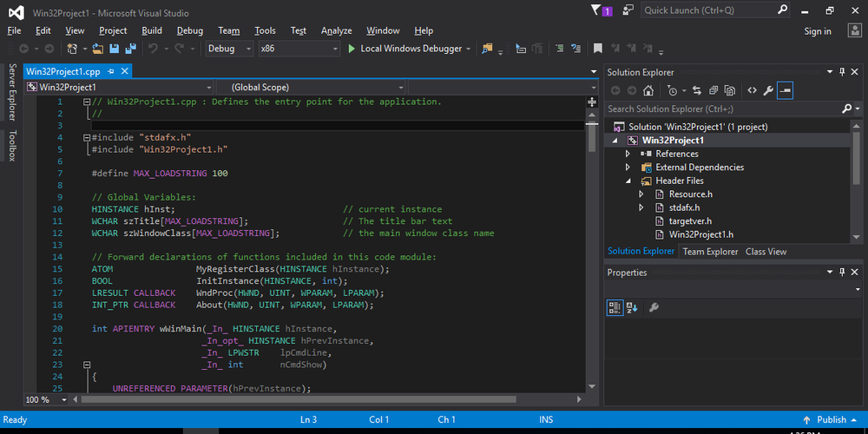Collapse the comment block at line 1

coord(86,102)
